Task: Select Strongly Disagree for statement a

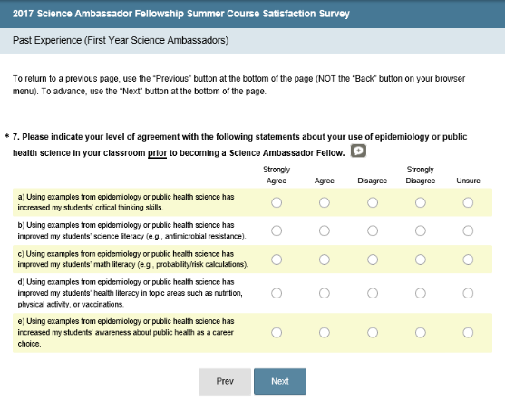Action: point(421,202)
